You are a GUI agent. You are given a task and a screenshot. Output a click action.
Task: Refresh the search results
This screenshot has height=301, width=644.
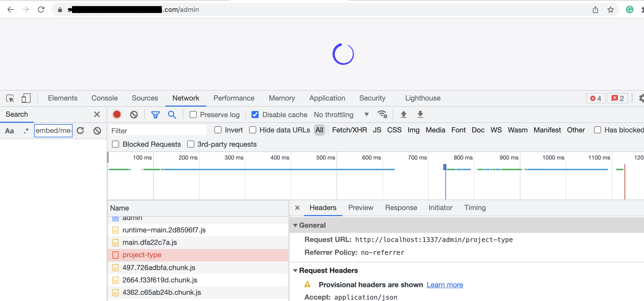point(80,130)
